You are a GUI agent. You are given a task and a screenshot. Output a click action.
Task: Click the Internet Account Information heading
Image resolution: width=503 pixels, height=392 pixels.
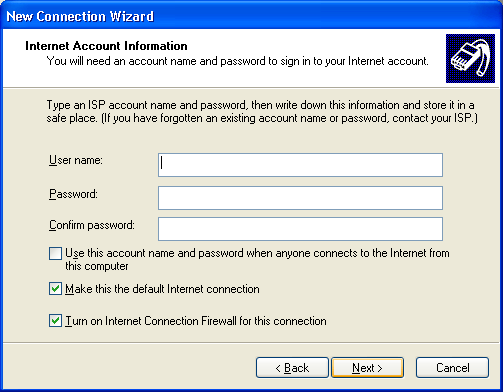pyautogui.click(x=106, y=46)
